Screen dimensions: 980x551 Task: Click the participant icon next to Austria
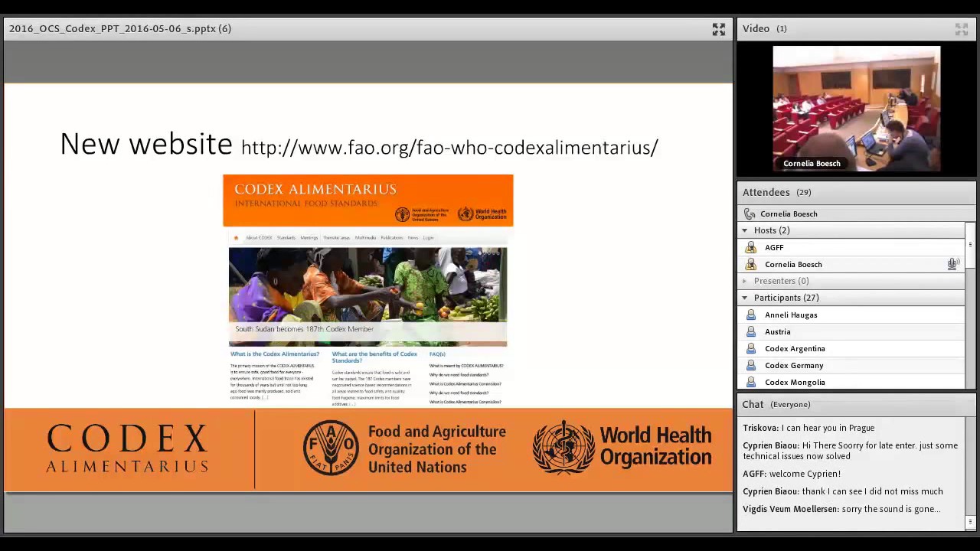pos(750,331)
